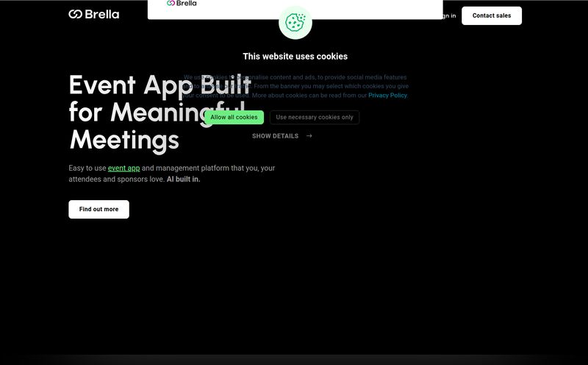Click the green cookie icon

(295, 22)
